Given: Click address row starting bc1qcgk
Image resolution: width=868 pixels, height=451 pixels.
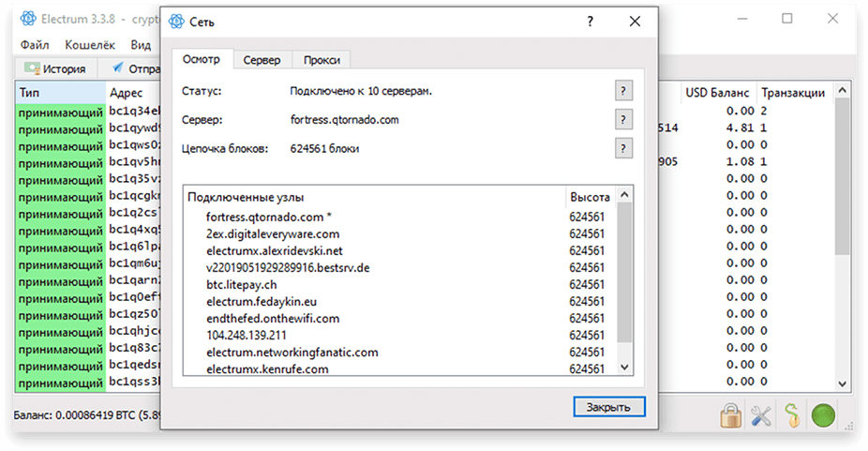Looking at the screenshot, I should click(x=135, y=196).
